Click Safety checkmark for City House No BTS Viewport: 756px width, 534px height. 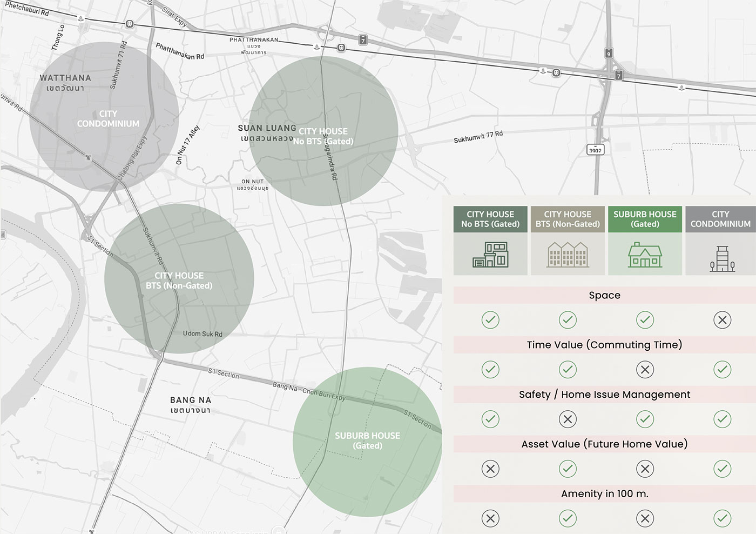pos(490,419)
